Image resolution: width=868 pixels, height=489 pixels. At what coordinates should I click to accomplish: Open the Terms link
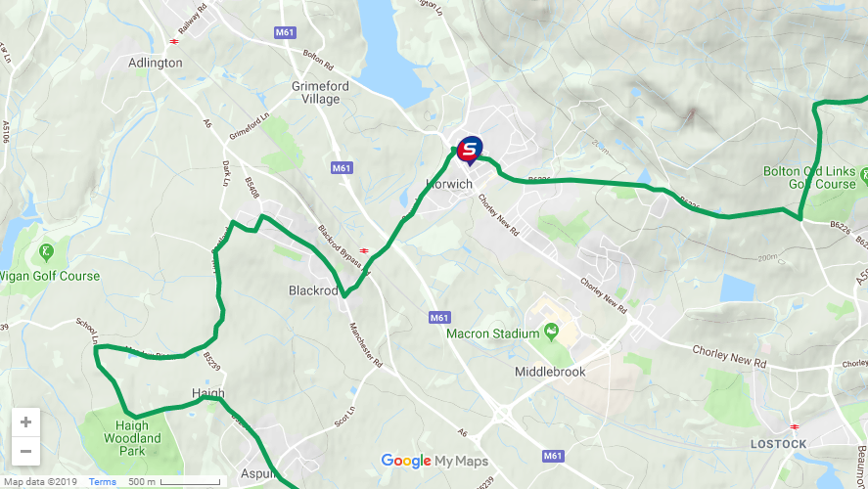click(x=103, y=482)
